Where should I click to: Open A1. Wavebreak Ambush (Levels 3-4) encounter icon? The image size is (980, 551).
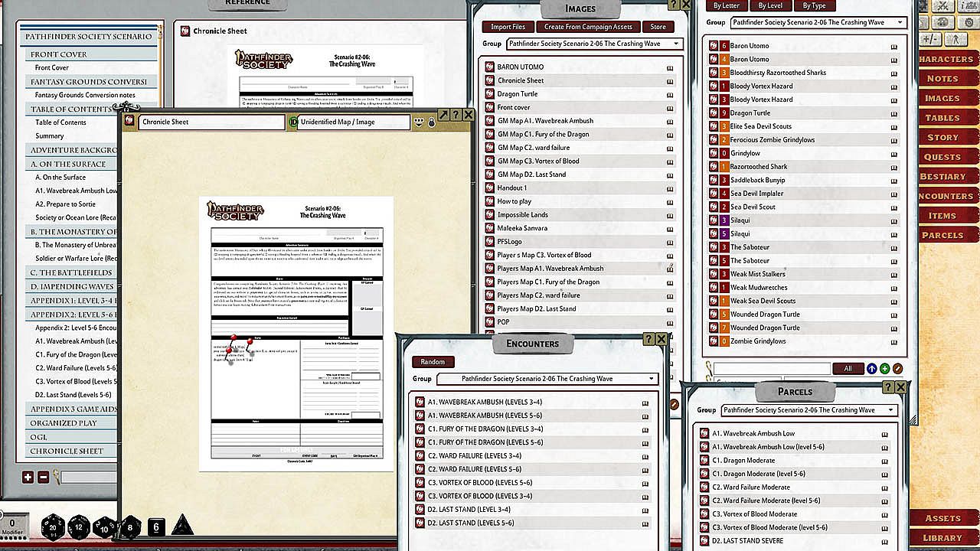click(420, 403)
